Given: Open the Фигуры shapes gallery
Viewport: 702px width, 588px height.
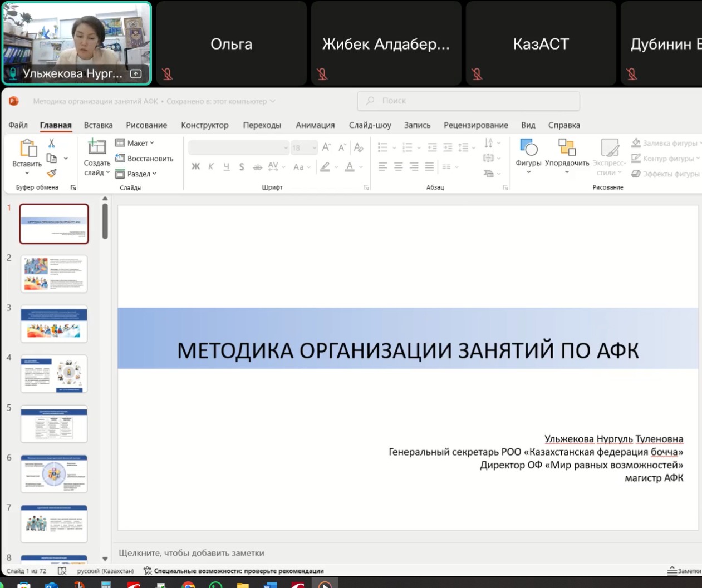Looking at the screenshot, I should pyautogui.click(x=528, y=147).
